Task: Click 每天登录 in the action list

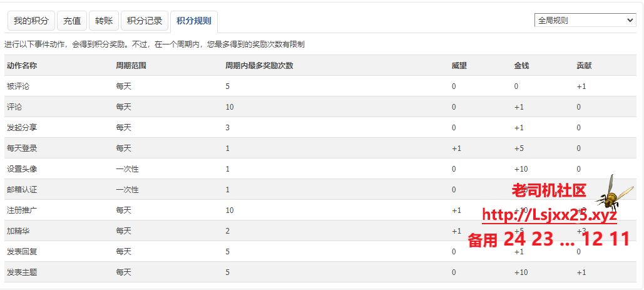Action: pyautogui.click(x=22, y=148)
